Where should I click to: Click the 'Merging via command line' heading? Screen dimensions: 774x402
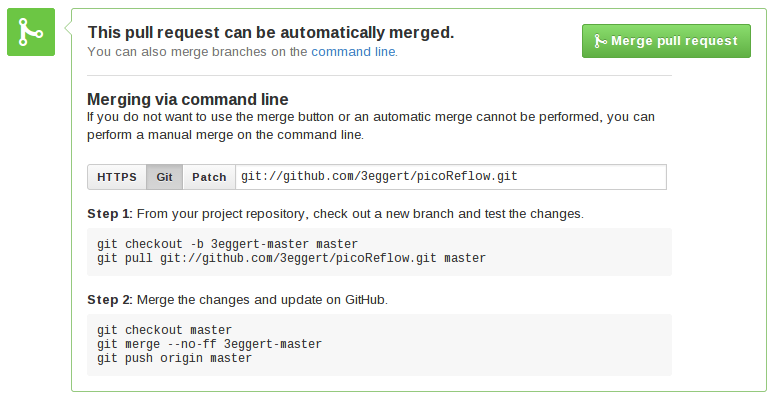pyautogui.click(x=188, y=99)
